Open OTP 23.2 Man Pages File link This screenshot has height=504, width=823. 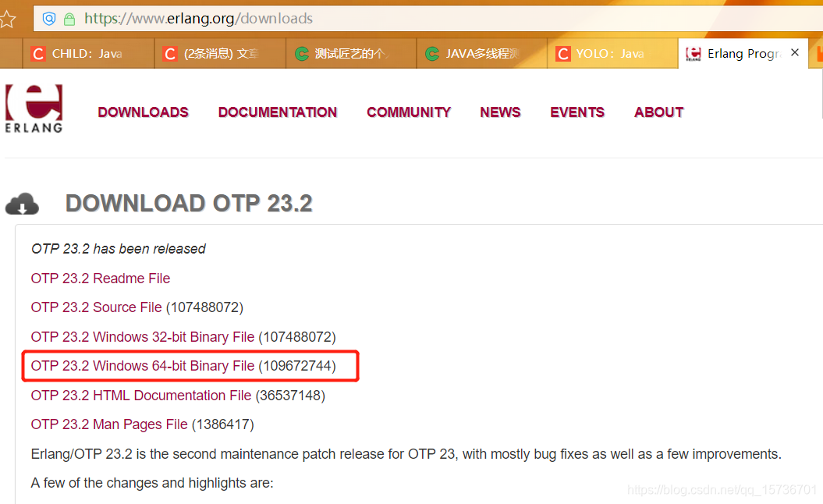[x=109, y=424]
